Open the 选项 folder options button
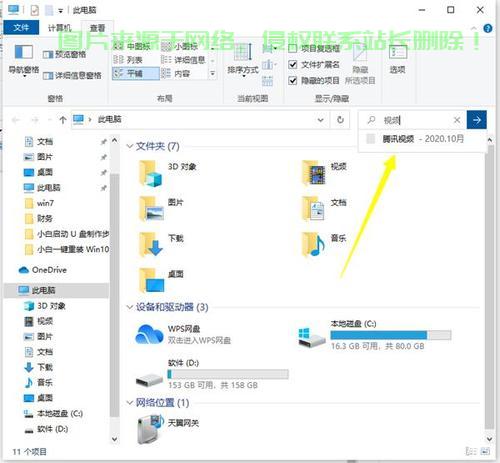 click(x=398, y=59)
